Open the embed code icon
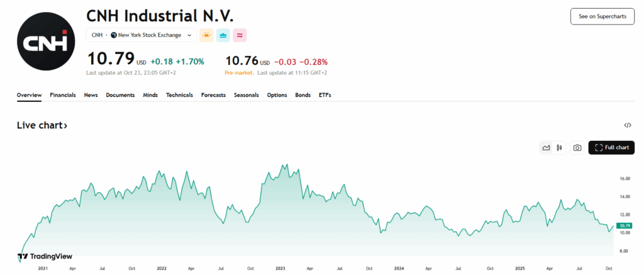The width and height of the screenshot is (644, 275). [628, 125]
